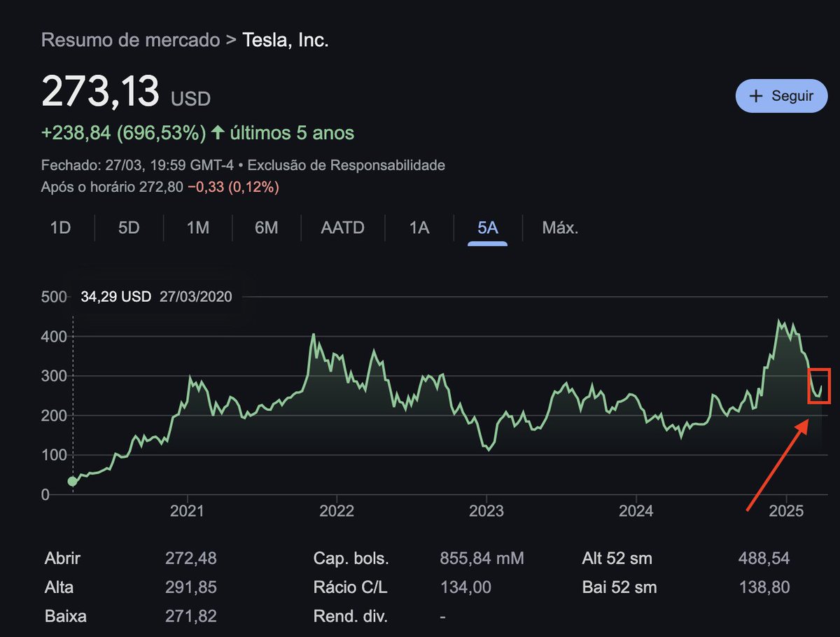The width and height of the screenshot is (840, 637).
Task: Click the 2021 label on chart axis
Action: click(187, 510)
